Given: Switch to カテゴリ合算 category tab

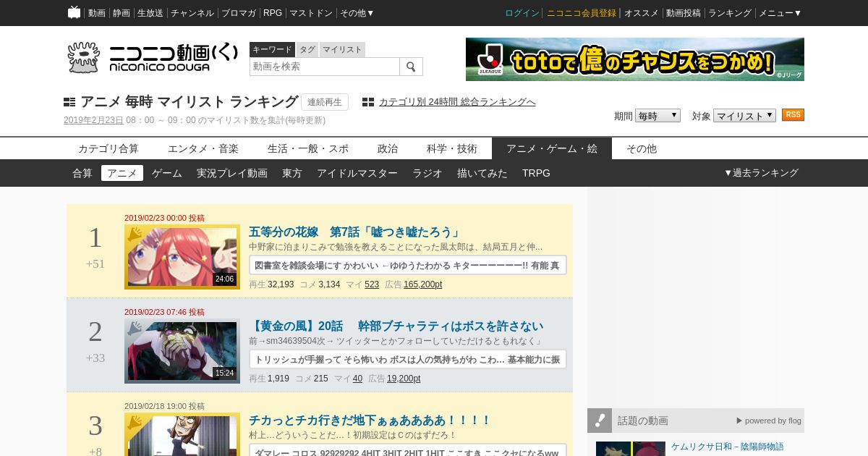Looking at the screenshot, I should 109,148.
